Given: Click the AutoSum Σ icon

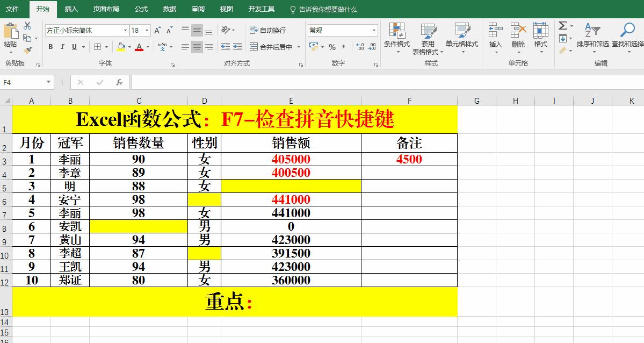Looking at the screenshot, I should click(x=563, y=25).
